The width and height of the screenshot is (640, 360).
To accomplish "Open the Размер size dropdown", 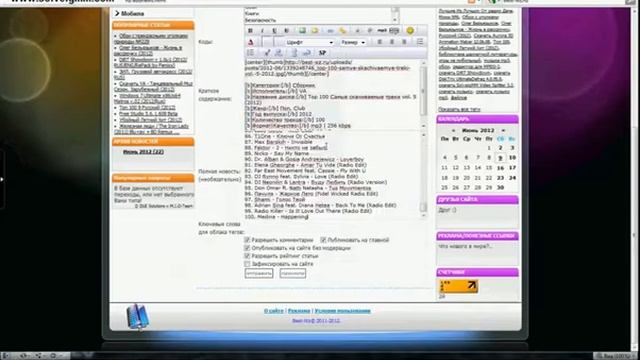I will [353, 42].
